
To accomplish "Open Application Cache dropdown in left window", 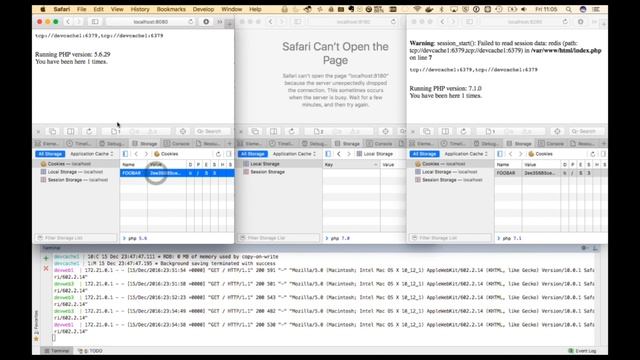I will (91, 154).
